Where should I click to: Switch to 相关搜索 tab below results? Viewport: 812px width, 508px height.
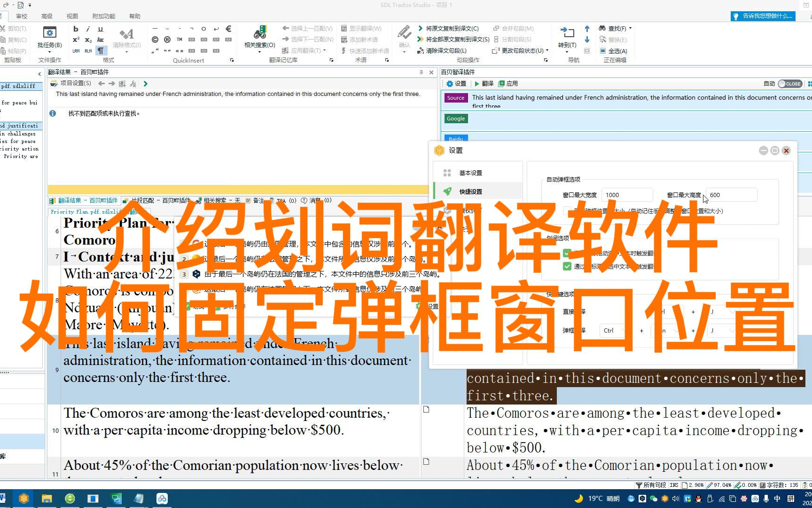click(217, 200)
